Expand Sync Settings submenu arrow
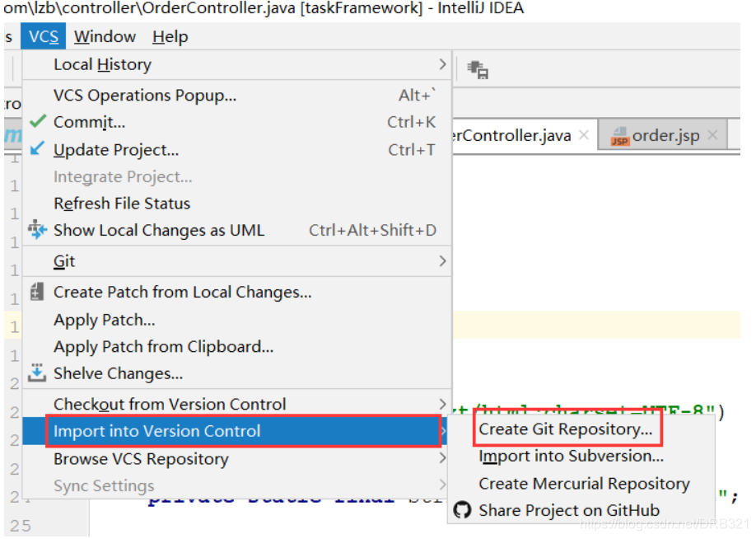Viewport: 756px width, 539px height. 442,485
